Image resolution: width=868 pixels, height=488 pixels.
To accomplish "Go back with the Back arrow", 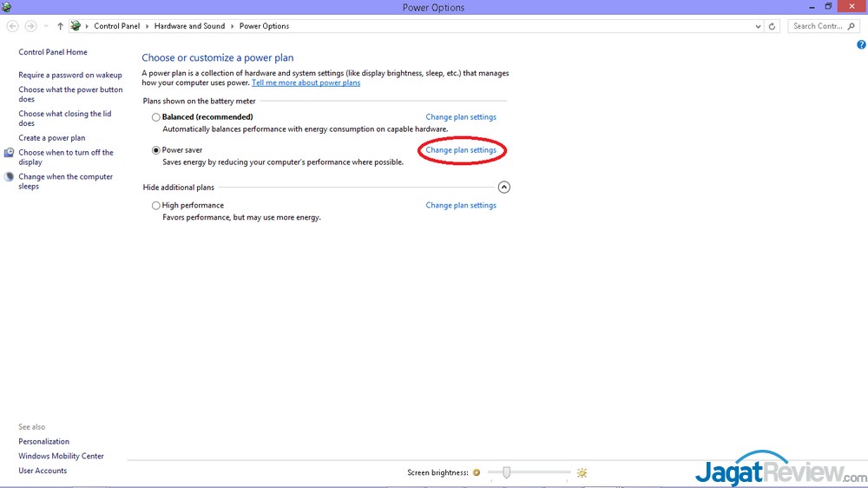I will [12, 26].
